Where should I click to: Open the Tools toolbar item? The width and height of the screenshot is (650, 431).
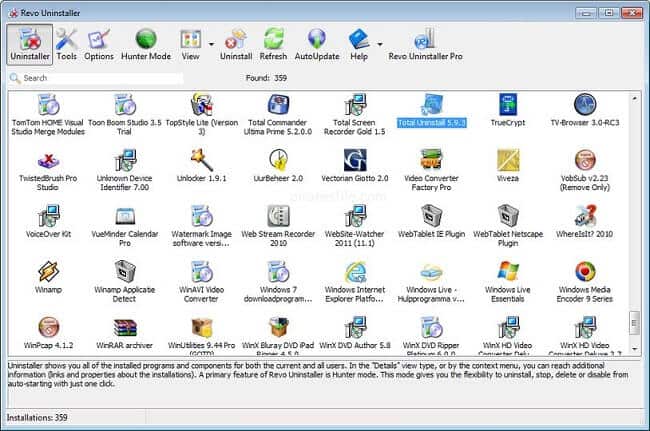point(66,44)
